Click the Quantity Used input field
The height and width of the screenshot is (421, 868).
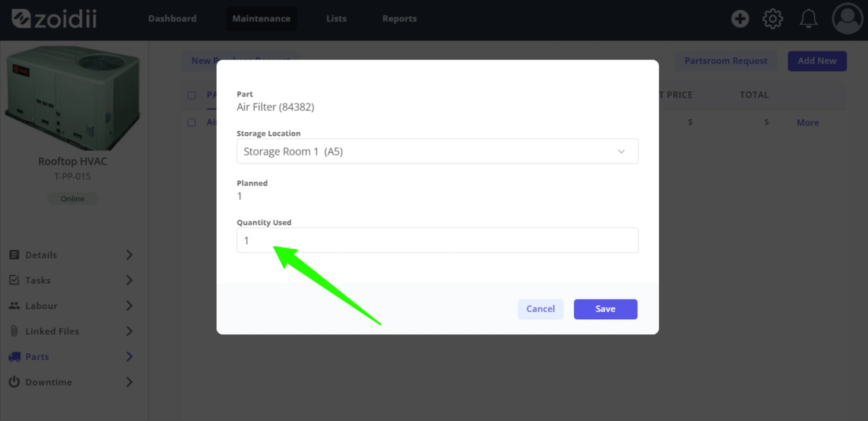coord(437,241)
